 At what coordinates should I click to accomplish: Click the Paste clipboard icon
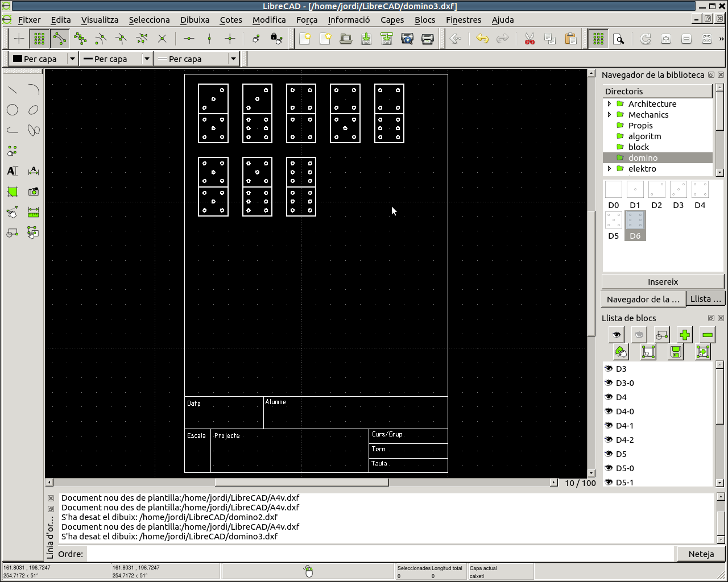570,39
